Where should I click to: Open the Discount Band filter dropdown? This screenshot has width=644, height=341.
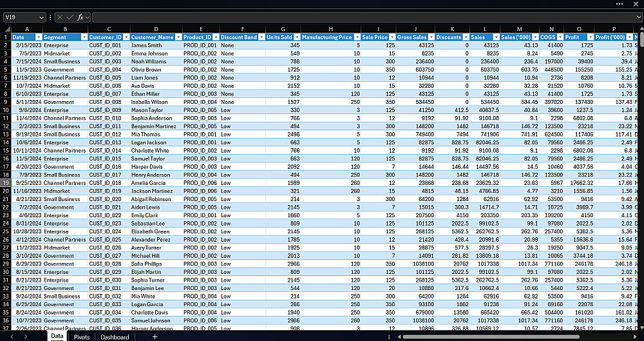tap(261, 37)
